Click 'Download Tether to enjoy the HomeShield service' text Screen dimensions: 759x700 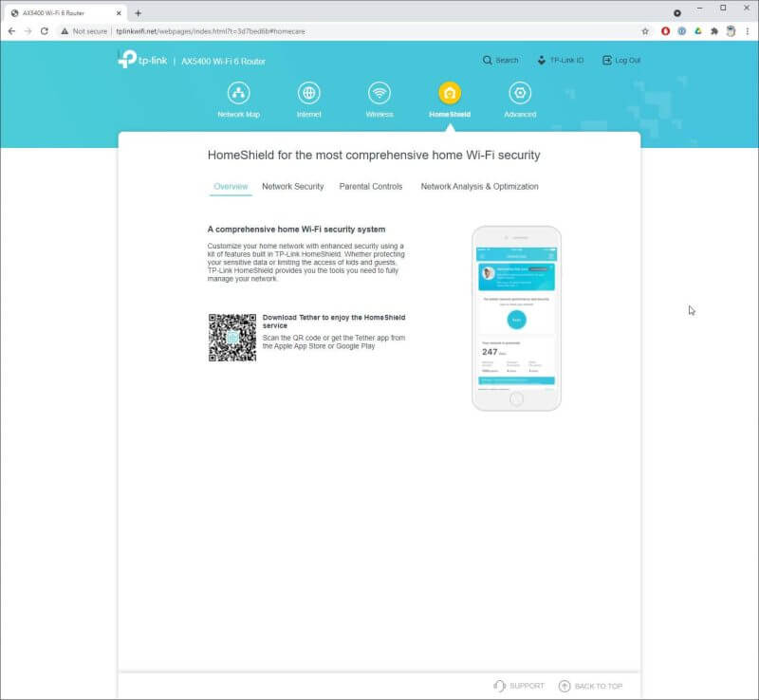pos(334,322)
